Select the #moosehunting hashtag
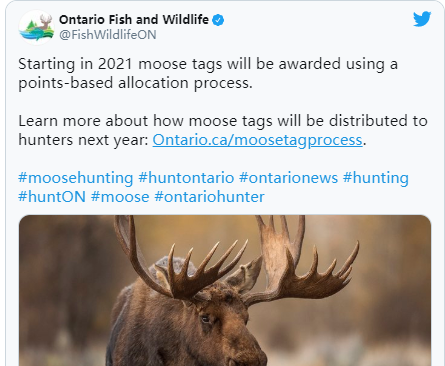 click(x=76, y=178)
